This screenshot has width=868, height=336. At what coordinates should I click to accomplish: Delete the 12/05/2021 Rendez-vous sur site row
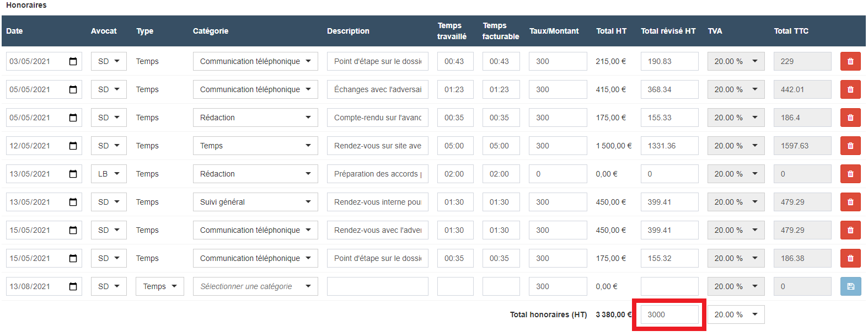[x=850, y=146]
